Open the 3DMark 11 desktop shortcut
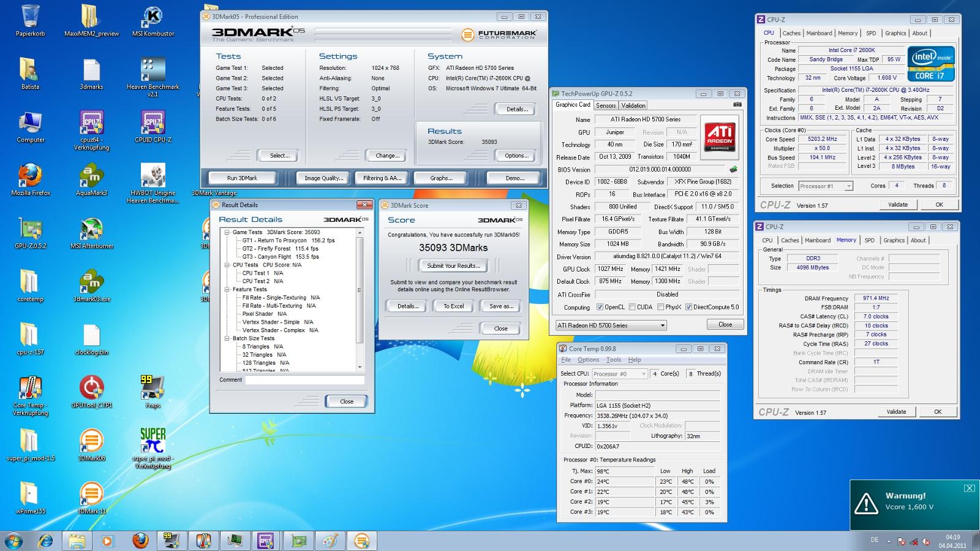 (x=91, y=498)
